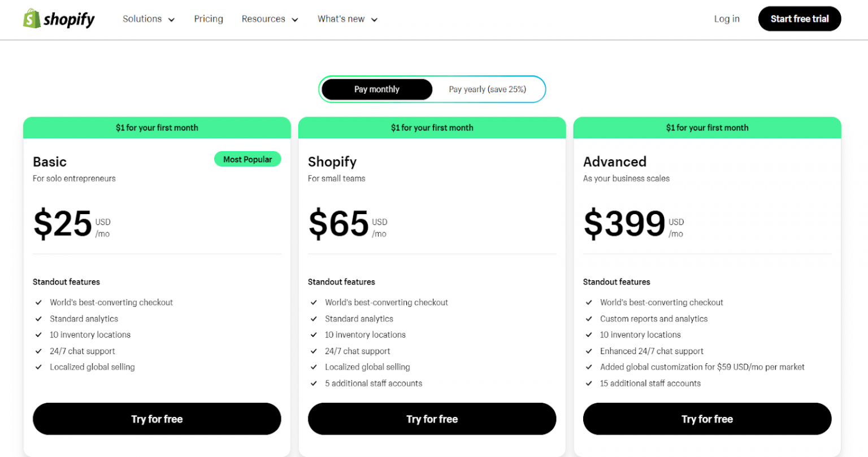Switch billing to Pay yearly (save 25%)
This screenshot has width=868, height=457.
tap(487, 89)
